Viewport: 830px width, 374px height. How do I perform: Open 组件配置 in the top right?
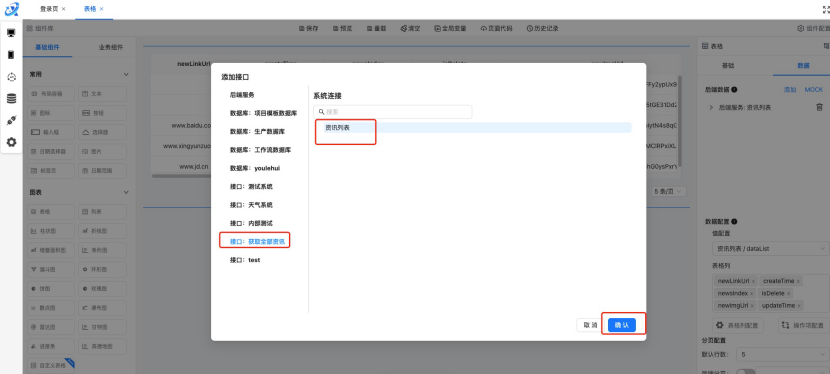coord(814,29)
